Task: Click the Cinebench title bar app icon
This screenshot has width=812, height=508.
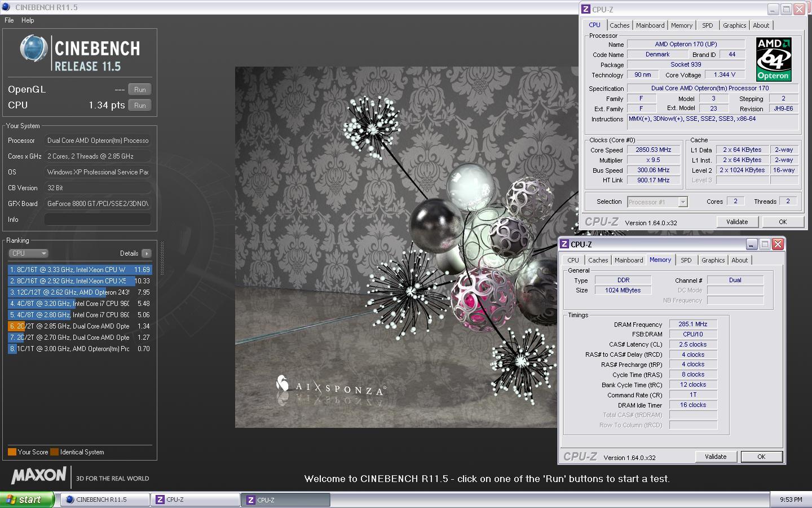Action: pyautogui.click(x=7, y=7)
